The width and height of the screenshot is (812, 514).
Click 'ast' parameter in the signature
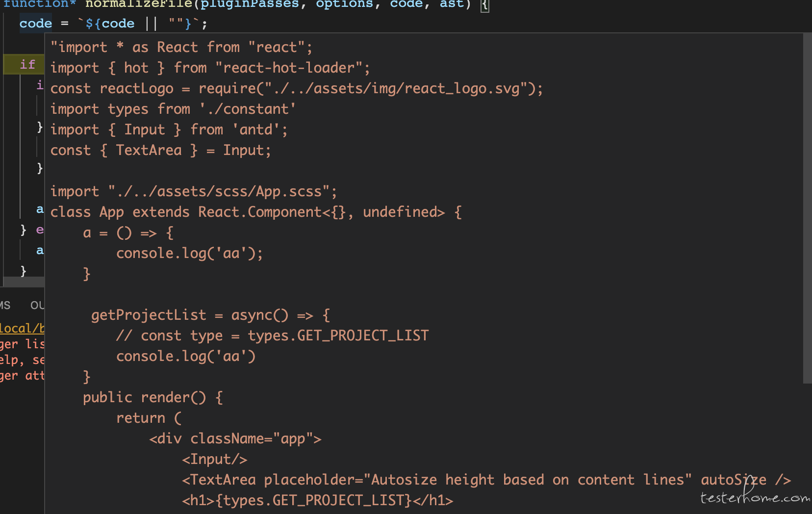451,4
